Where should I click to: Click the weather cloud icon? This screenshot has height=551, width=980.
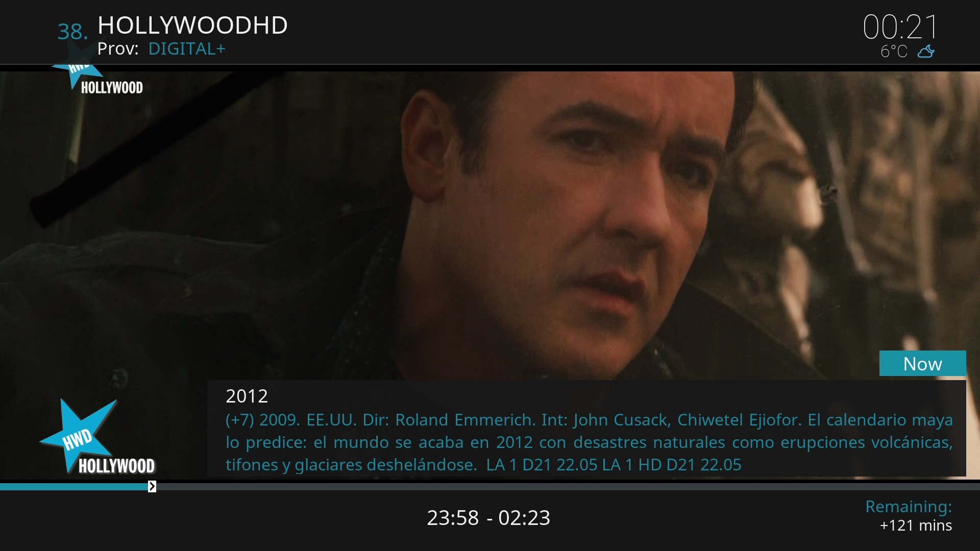click(926, 52)
